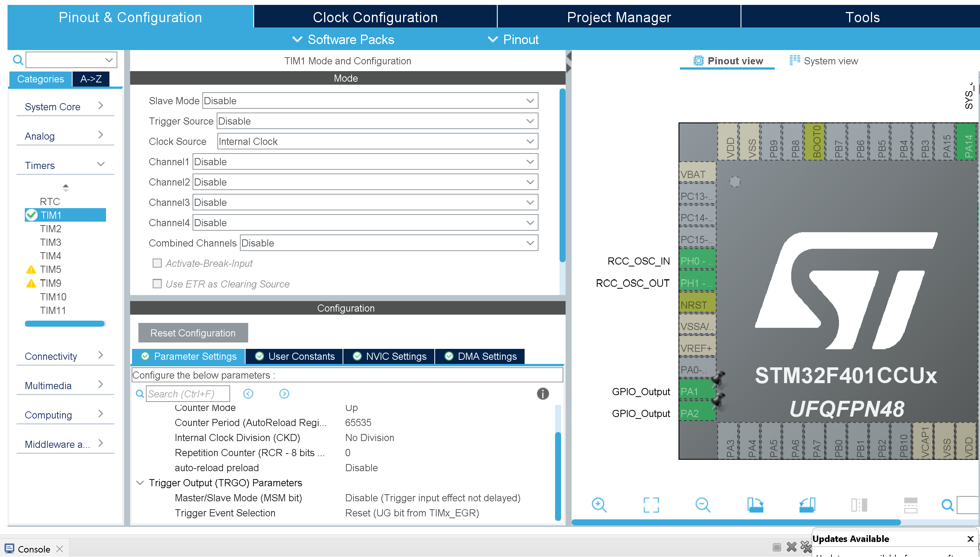Close the Console tab

point(60,549)
